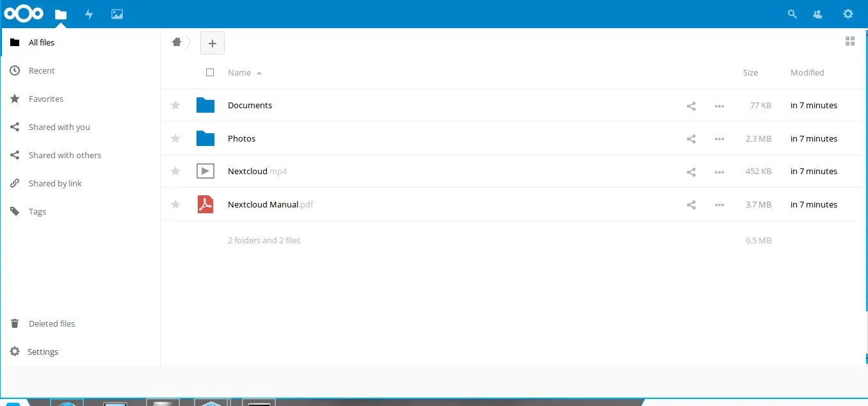Open more actions for Photos

coord(719,139)
